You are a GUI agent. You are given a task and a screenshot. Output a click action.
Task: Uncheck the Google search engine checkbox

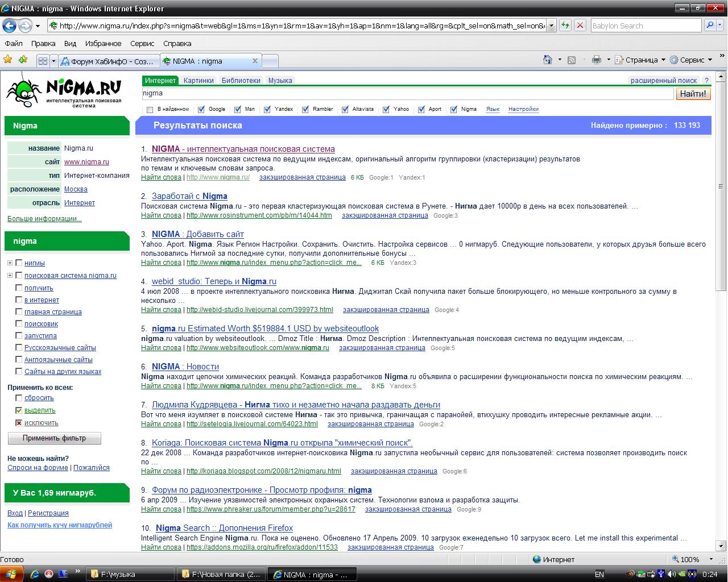(201, 110)
